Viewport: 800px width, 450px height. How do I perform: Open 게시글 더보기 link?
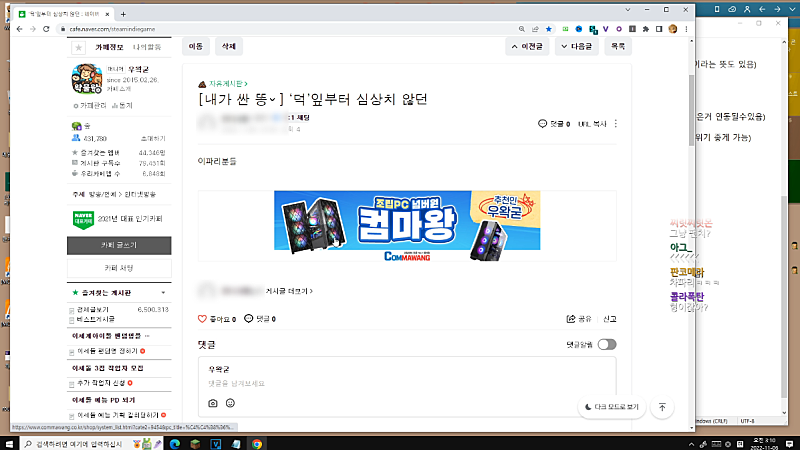tap(289, 291)
